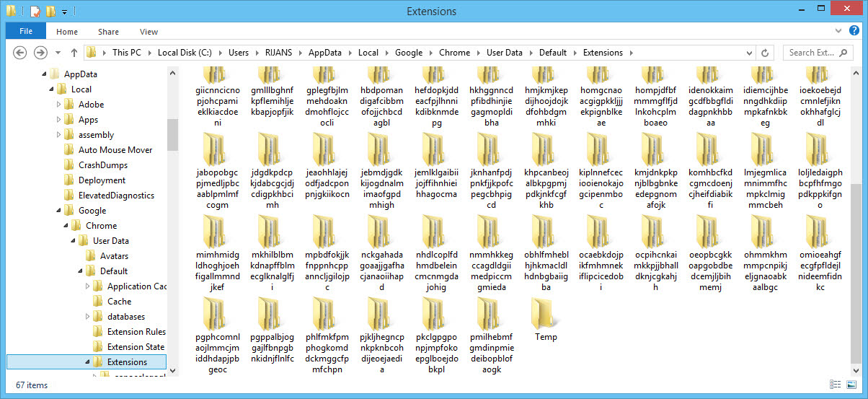Expand the Adobe folder in tree
Image resolution: width=868 pixels, height=399 pixels.
pyautogui.click(x=60, y=105)
